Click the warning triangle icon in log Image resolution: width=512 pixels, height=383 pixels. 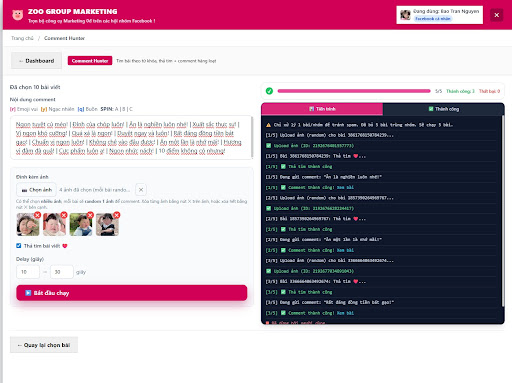point(268,125)
